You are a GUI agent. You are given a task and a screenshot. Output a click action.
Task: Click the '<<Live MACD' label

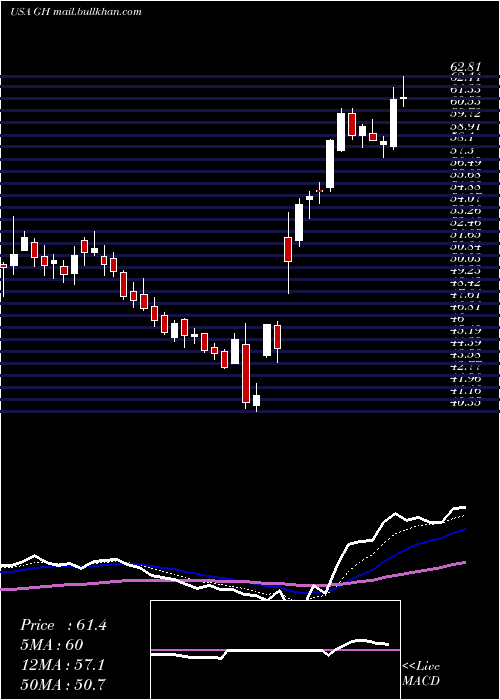point(421,673)
